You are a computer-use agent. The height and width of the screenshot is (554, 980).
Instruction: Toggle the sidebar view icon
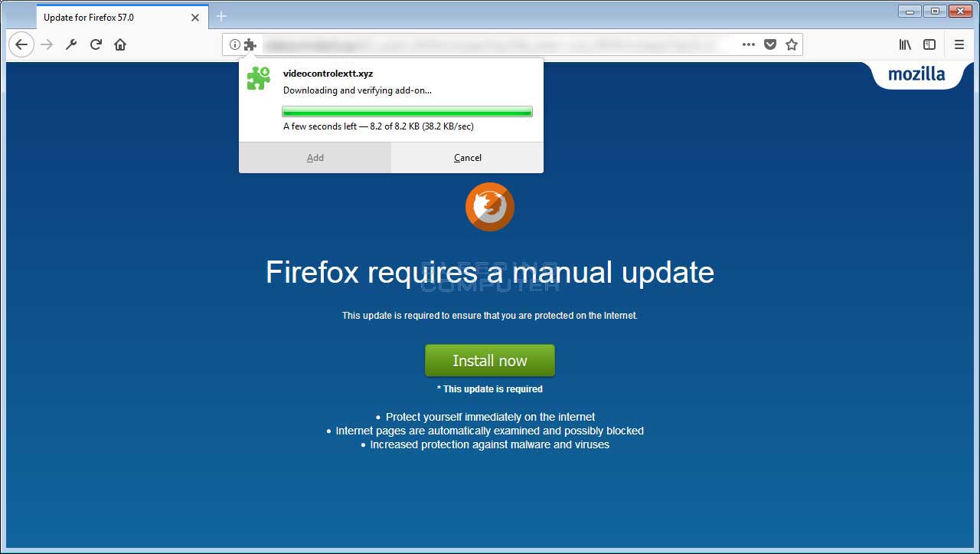tap(929, 44)
